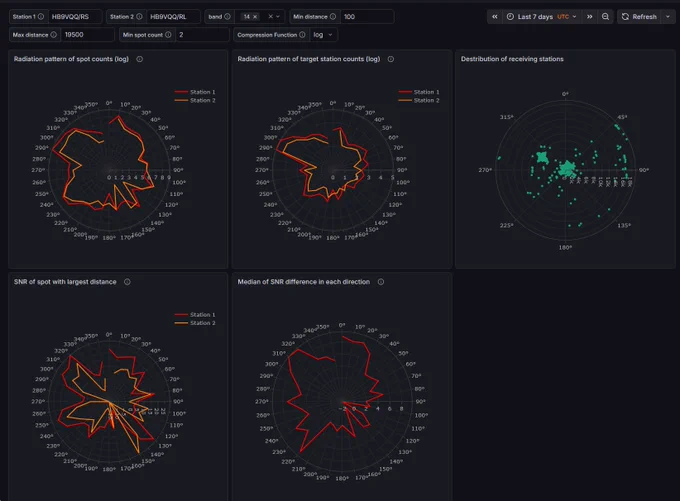The image size is (680, 501).
Task: Click the 45° label in receiving stations chart
Action: pyautogui.click(x=622, y=117)
